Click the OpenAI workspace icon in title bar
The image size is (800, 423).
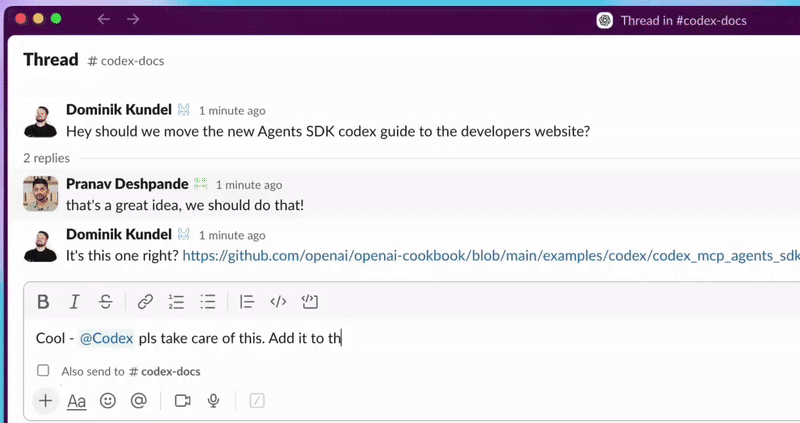click(x=605, y=20)
